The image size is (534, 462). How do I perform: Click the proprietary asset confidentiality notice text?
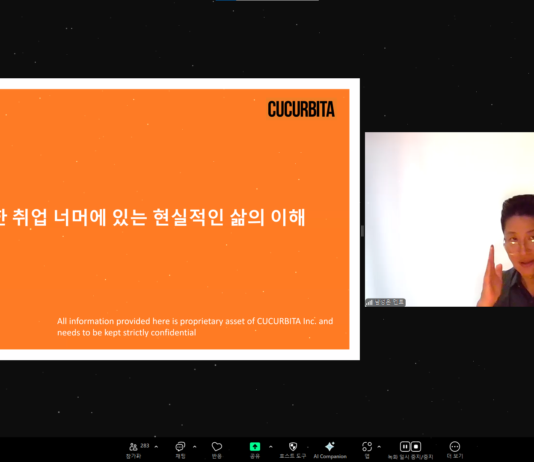(195, 327)
